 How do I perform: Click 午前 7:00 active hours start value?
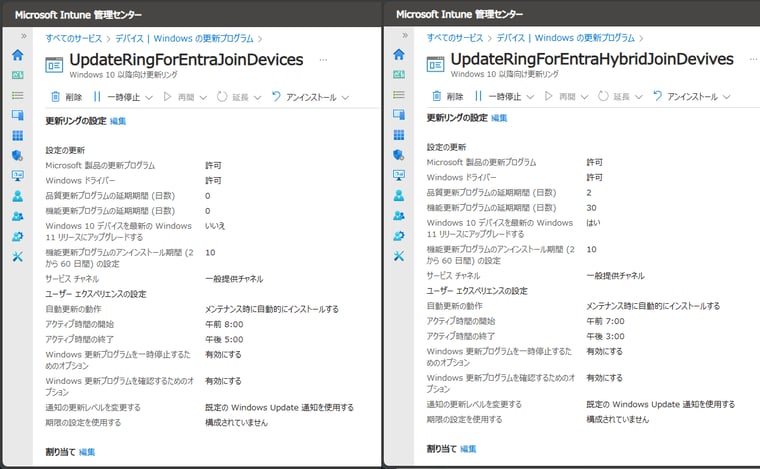click(605, 321)
